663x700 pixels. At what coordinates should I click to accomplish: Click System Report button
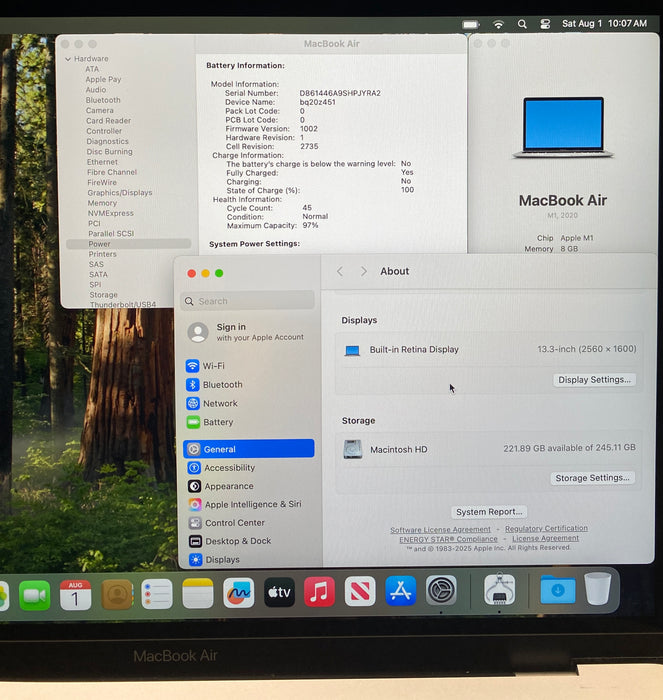[x=489, y=512]
